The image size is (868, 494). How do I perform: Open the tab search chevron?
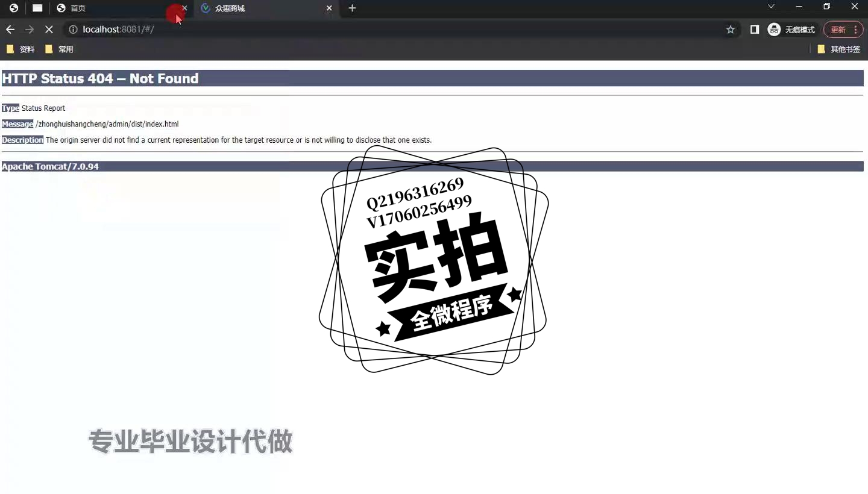click(771, 7)
